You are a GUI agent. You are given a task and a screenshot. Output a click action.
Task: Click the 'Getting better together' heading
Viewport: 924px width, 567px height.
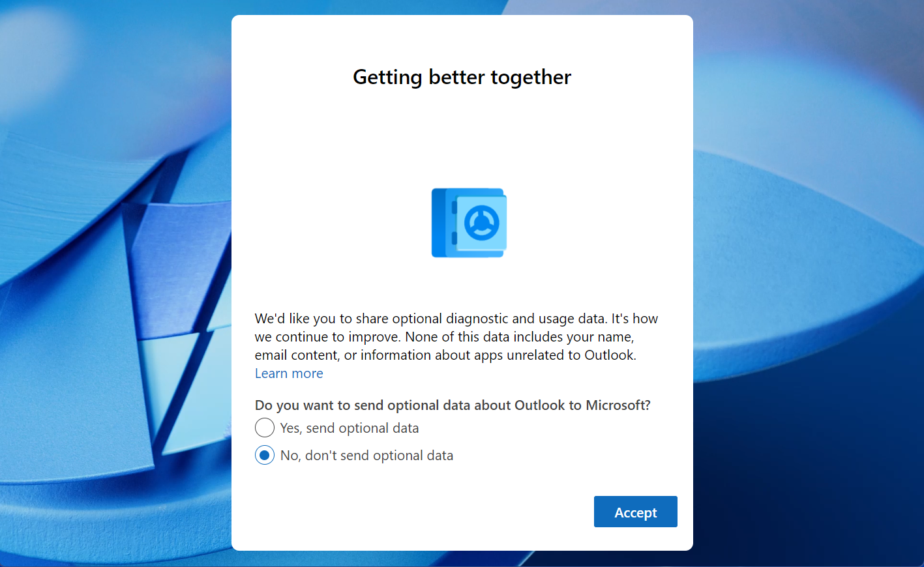point(462,77)
